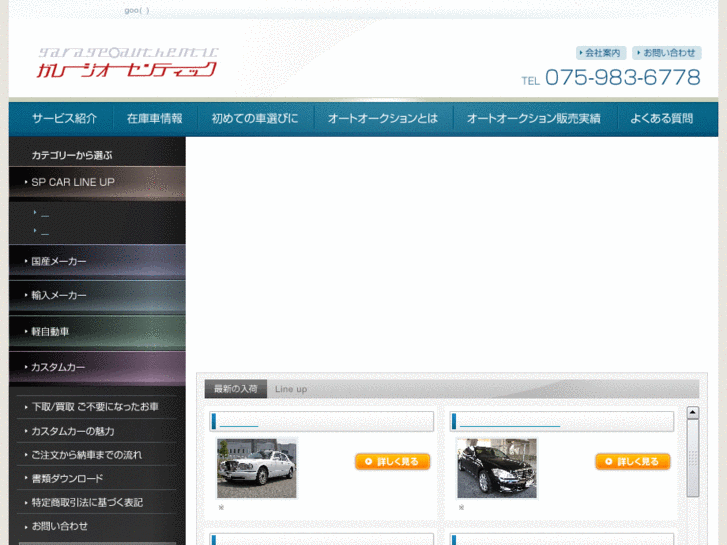Open the 会社案内 company info link
Screen dimensions: 727x545
click(x=601, y=53)
